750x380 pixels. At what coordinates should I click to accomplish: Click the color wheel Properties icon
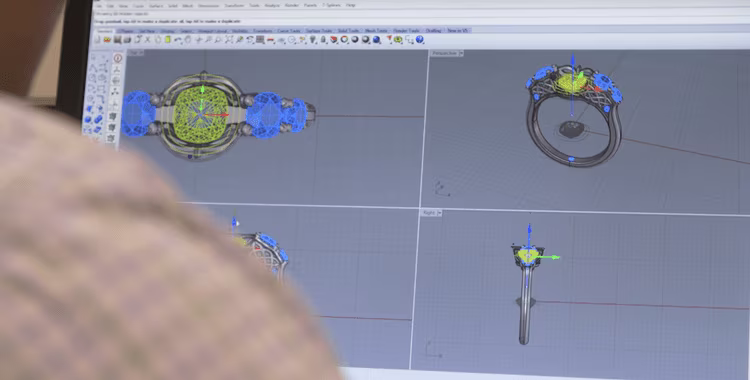(x=344, y=40)
